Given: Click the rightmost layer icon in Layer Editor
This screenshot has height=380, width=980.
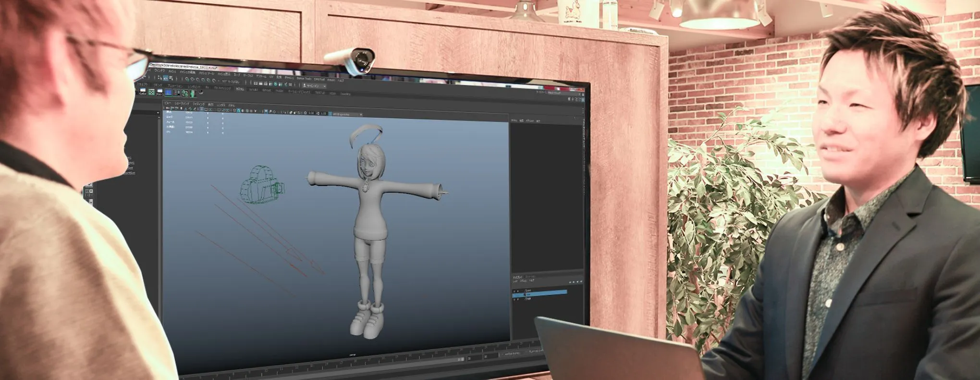Looking at the screenshot, I should tap(581, 281).
